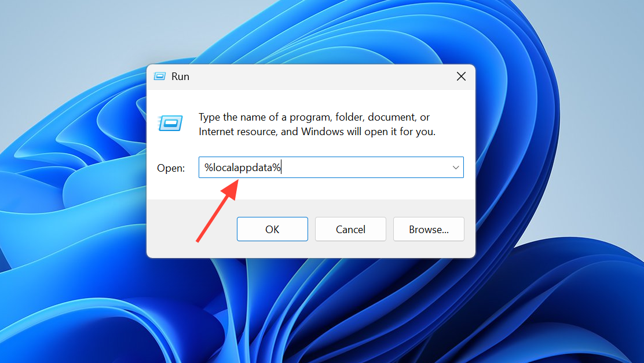Click inside the Open combo box field
This screenshot has width=644, height=363.
point(331,168)
